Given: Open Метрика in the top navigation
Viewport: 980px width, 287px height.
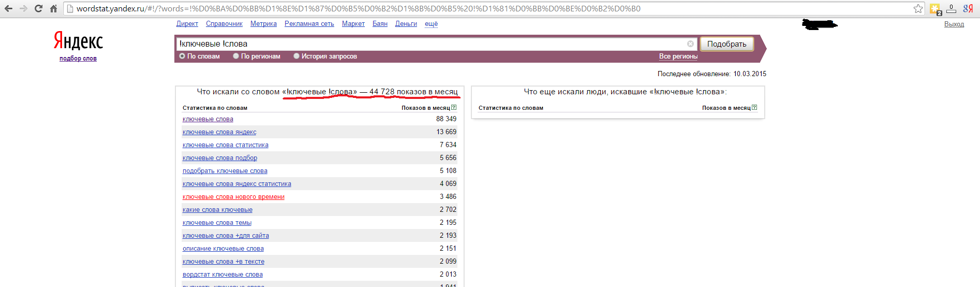Looking at the screenshot, I should pos(263,24).
